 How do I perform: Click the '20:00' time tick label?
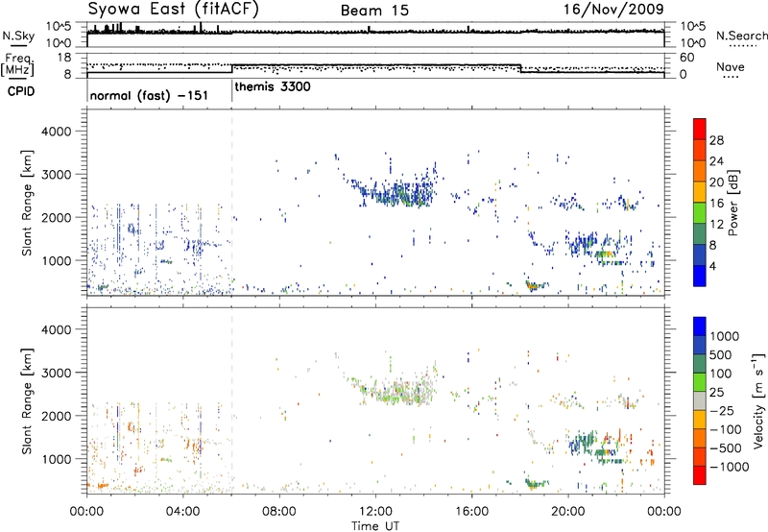[568, 512]
